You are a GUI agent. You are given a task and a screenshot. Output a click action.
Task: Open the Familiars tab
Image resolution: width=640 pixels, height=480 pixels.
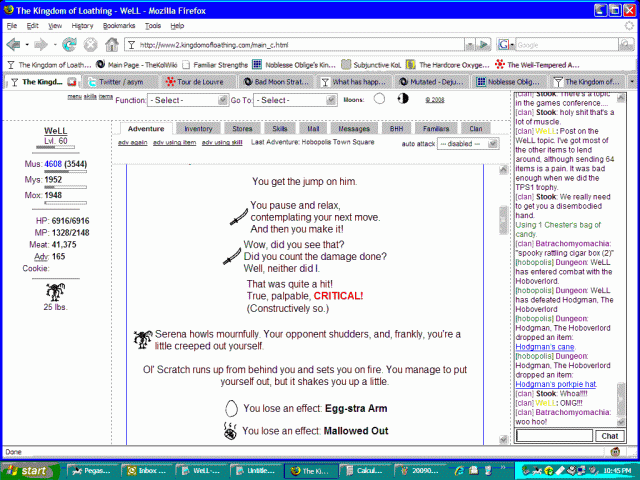[x=432, y=129]
